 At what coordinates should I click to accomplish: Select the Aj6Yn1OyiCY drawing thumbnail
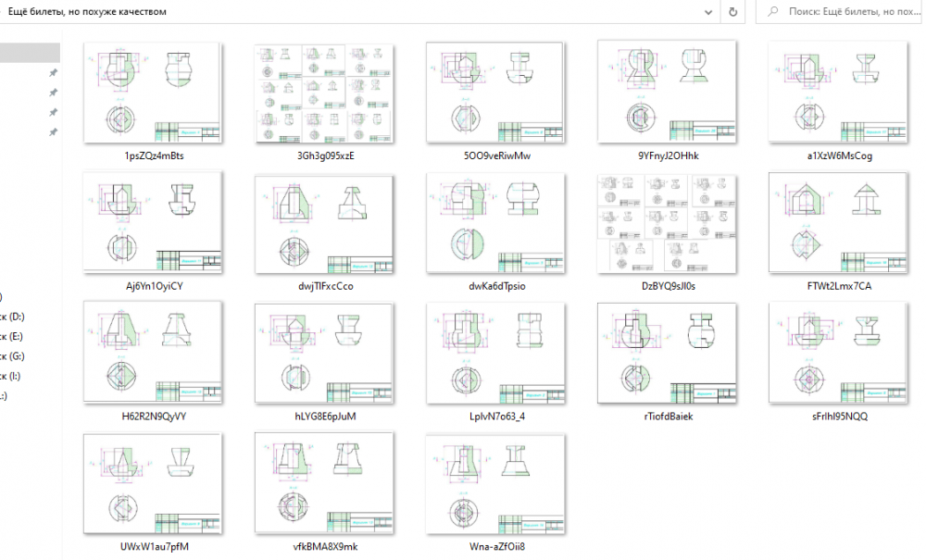pyautogui.click(x=153, y=222)
